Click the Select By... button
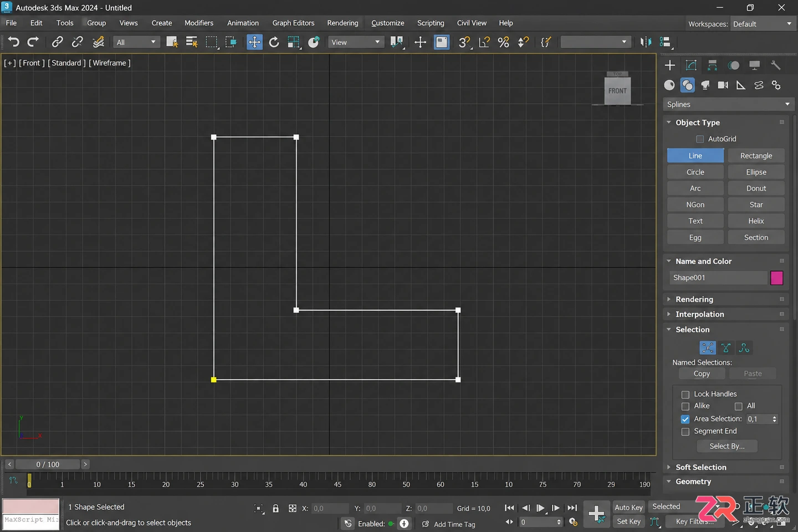Image resolution: width=798 pixels, height=532 pixels. [x=727, y=446]
